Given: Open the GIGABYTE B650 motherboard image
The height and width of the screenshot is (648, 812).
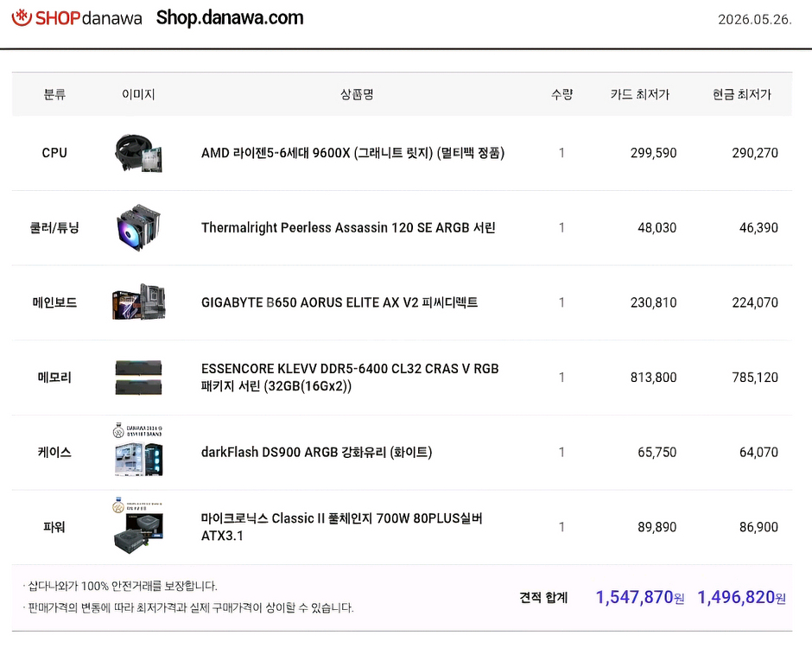Looking at the screenshot, I should 138,302.
